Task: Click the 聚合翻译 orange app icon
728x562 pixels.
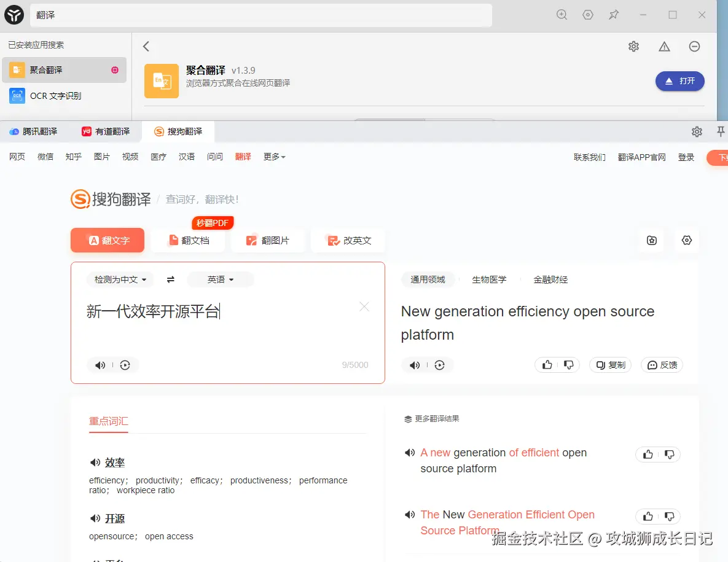Action: point(162,80)
